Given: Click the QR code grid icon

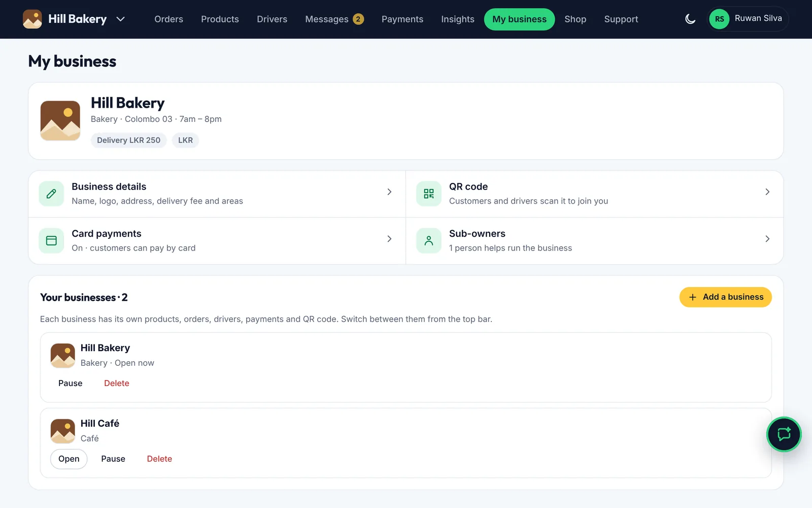Looking at the screenshot, I should (429, 194).
